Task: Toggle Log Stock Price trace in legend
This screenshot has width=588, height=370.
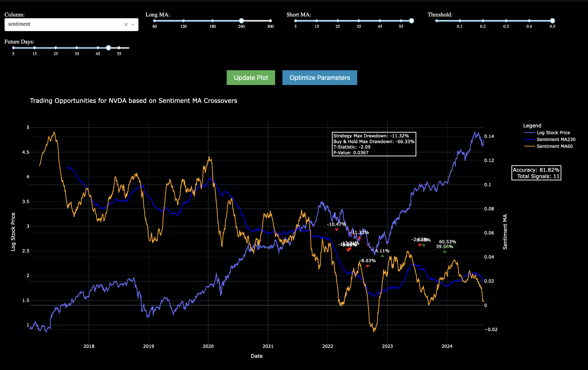Action: point(553,133)
